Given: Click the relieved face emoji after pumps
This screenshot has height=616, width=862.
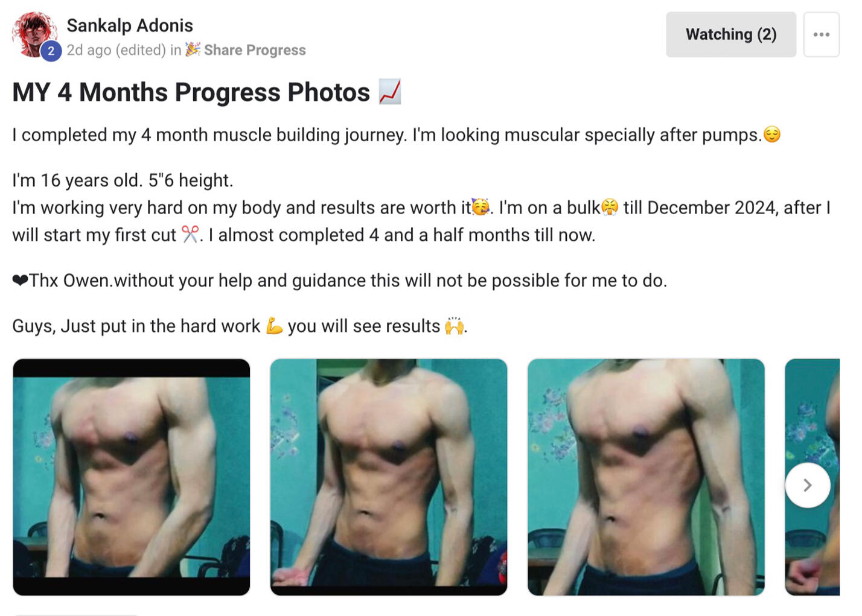Looking at the screenshot, I should (x=772, y=134).
